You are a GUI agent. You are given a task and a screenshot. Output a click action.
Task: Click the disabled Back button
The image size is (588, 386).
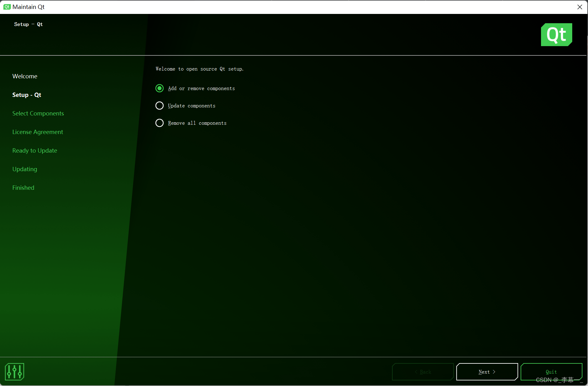click(423, 372)
